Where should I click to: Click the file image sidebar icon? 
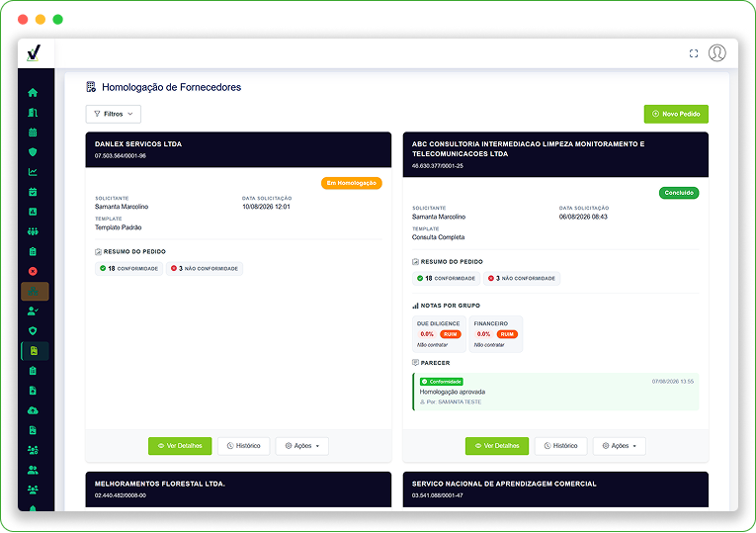point(33,430)
